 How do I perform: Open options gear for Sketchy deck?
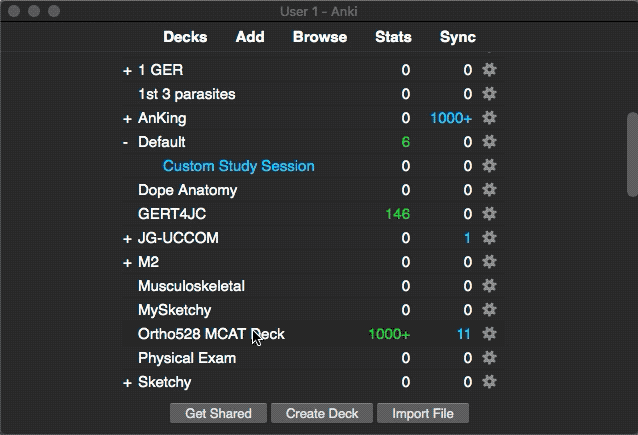[x=489, y=382]
